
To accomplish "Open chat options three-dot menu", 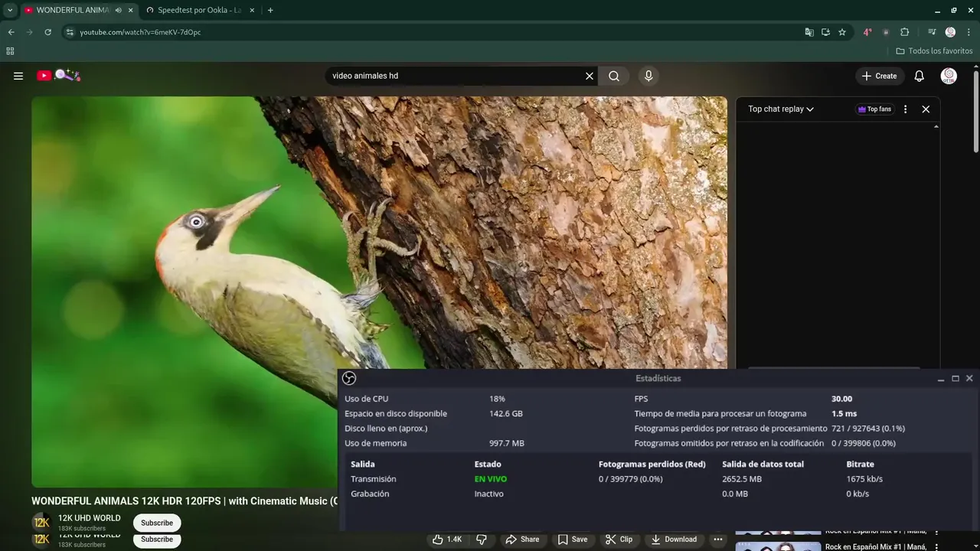I will tap(905, 109).
